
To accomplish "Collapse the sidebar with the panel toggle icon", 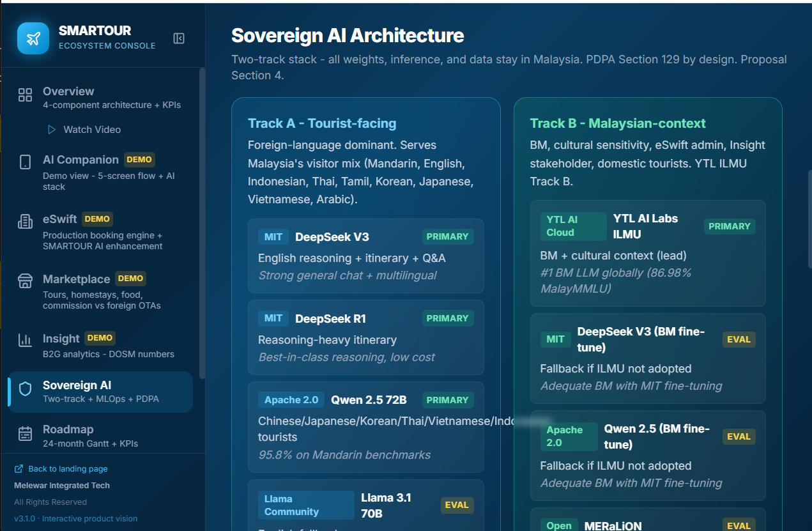I will pos(179,38).
